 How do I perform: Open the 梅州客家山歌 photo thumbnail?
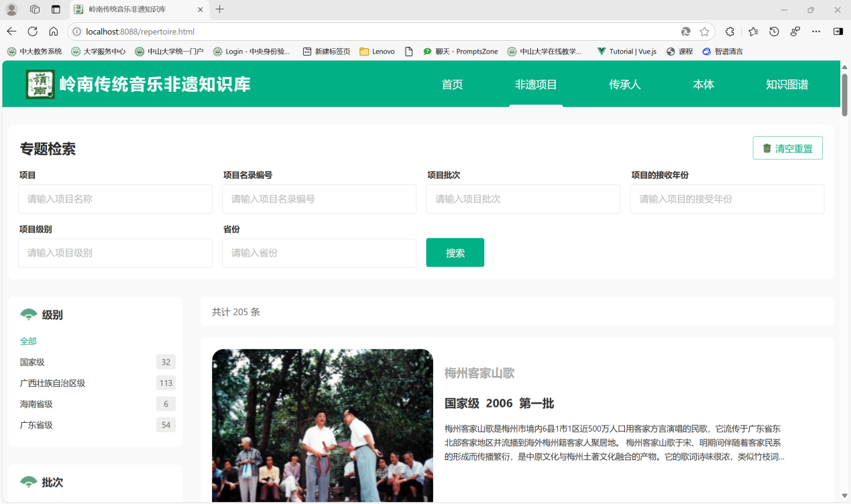322,425
